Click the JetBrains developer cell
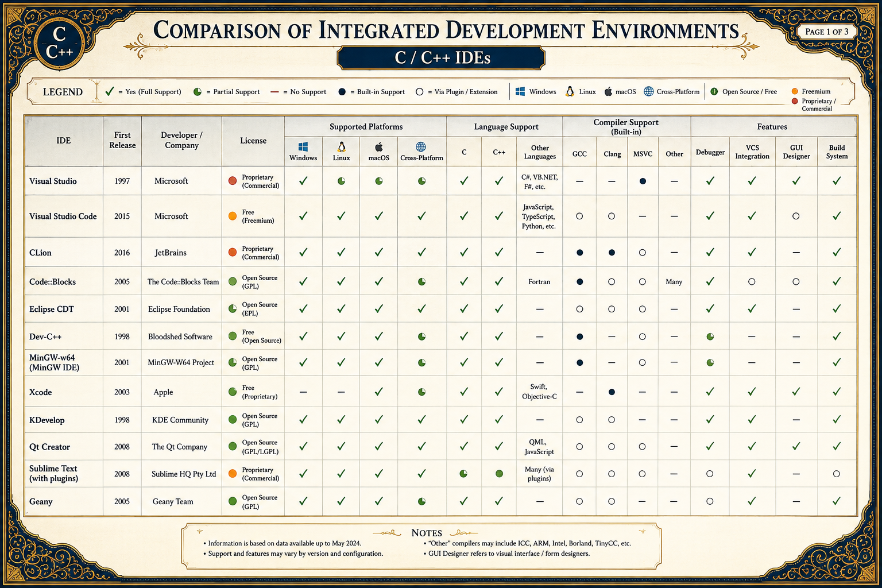 171,253
